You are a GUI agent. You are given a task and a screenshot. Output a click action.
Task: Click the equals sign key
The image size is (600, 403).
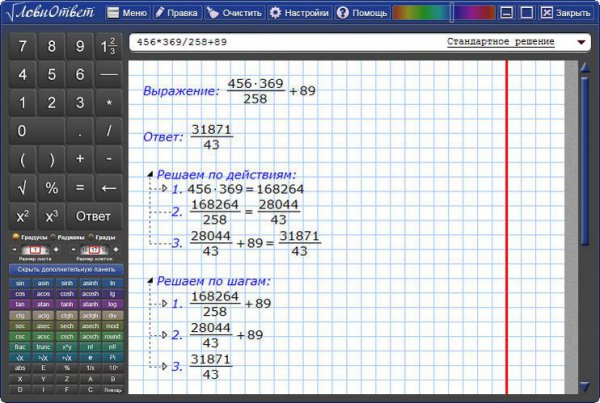[80, 188]
